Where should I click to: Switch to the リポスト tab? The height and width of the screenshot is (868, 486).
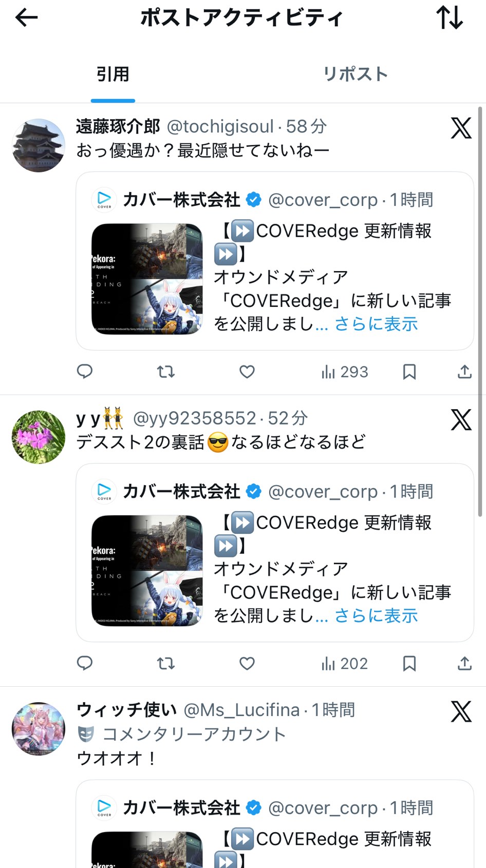355,74
